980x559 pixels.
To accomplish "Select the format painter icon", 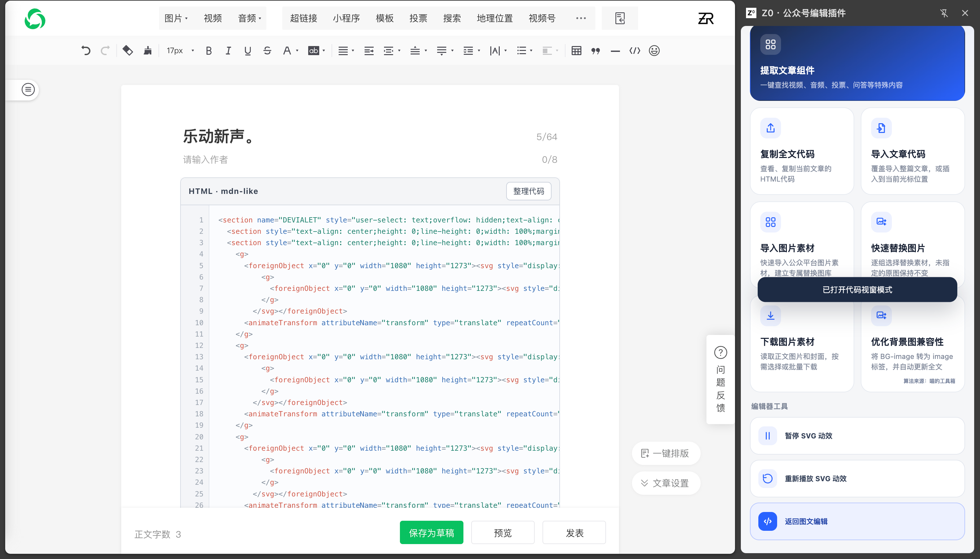I will pos(128,51).
